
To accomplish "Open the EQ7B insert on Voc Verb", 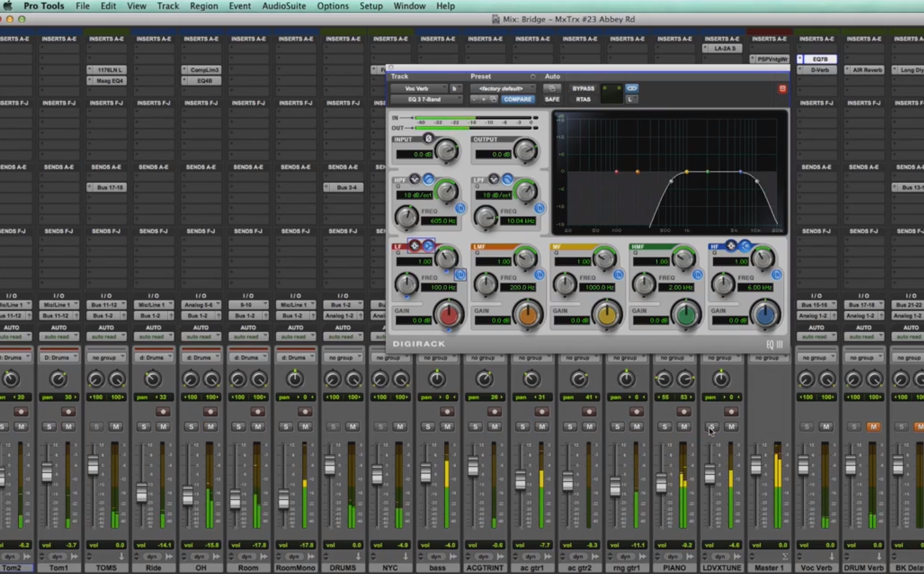I will 816,59.
